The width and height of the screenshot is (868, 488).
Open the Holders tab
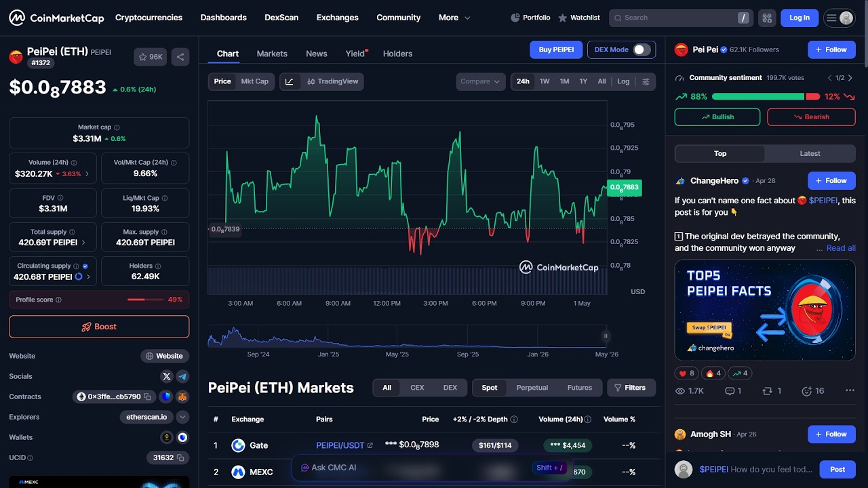click(x=397, y=54)
